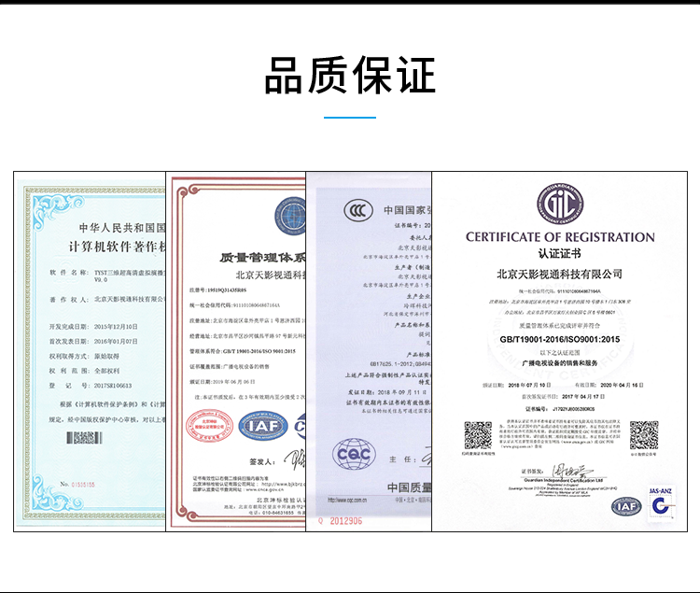
Task: Click the purple GIC Guardian emblem
Action: 560,205
